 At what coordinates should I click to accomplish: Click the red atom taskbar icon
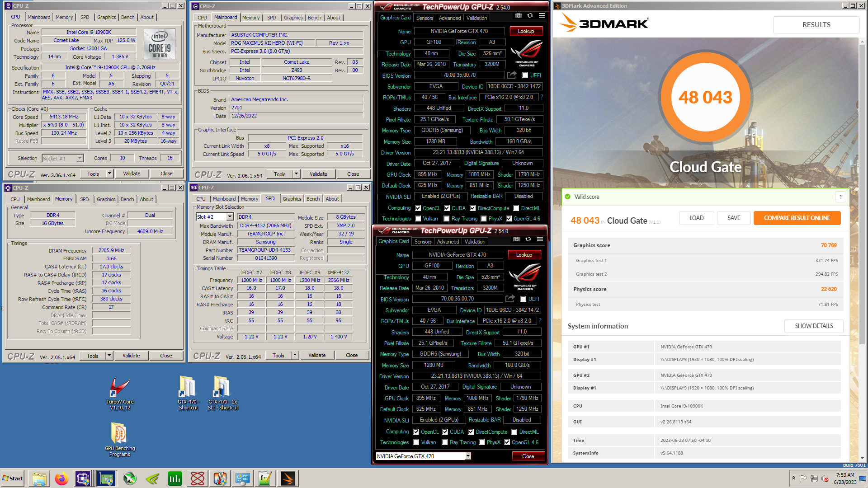198,479
